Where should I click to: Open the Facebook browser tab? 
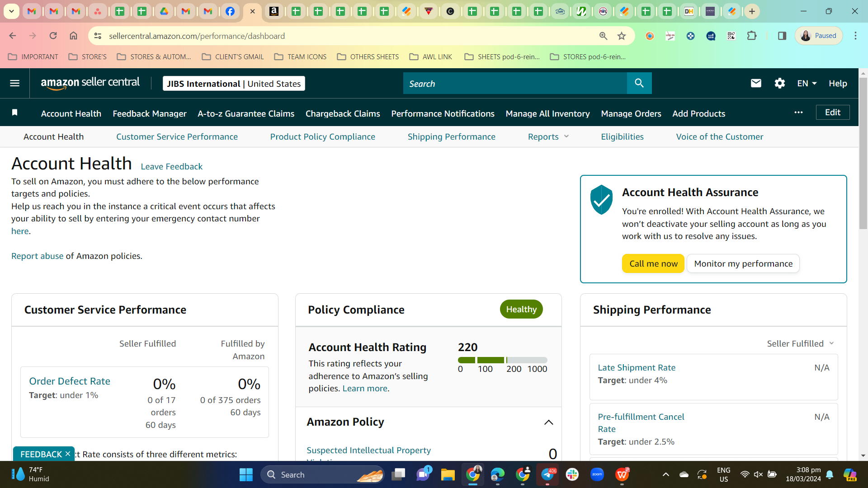click(230, 11)
